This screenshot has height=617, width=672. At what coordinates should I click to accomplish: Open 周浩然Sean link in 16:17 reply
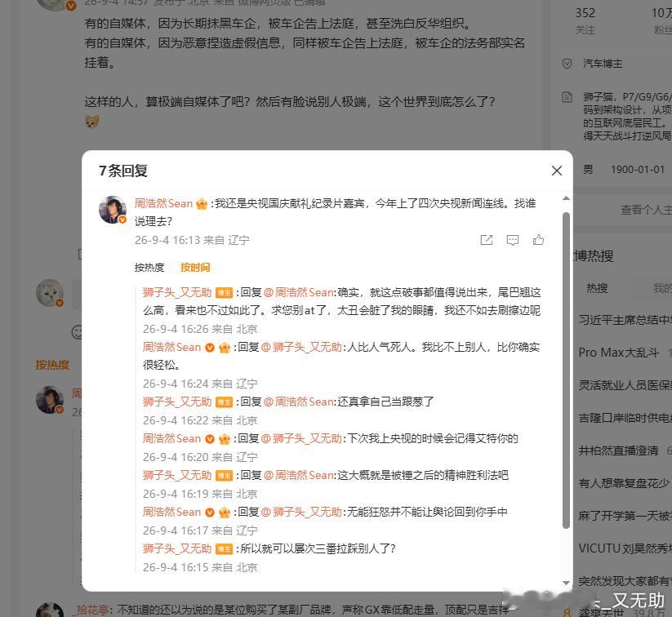coord(171,512)
